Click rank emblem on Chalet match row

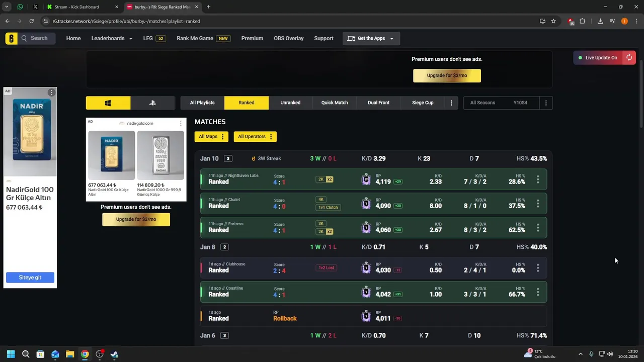366,204
